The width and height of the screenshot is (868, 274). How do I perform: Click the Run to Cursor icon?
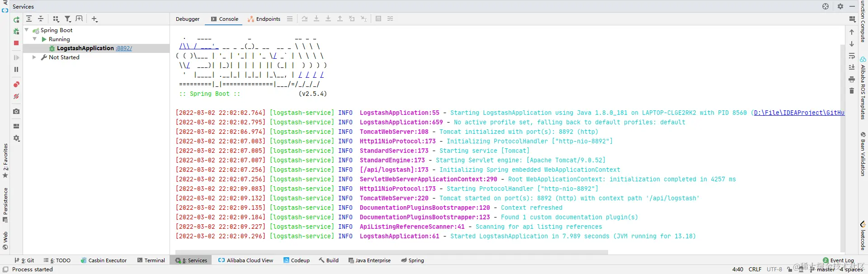pyautogui.click(x=363, y=19)
